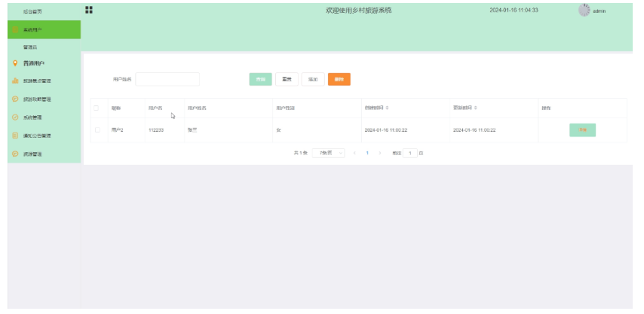Viewport: 644px width, 314px height.
Task: Click the next page arrow in pagination
Action: pos(380,153)
